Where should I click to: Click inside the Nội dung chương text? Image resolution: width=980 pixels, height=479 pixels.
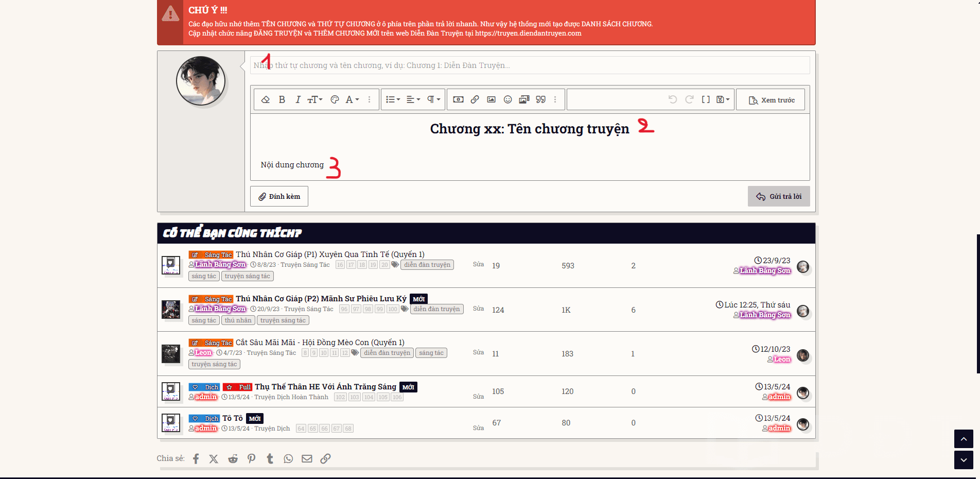(x=292, y=165)
